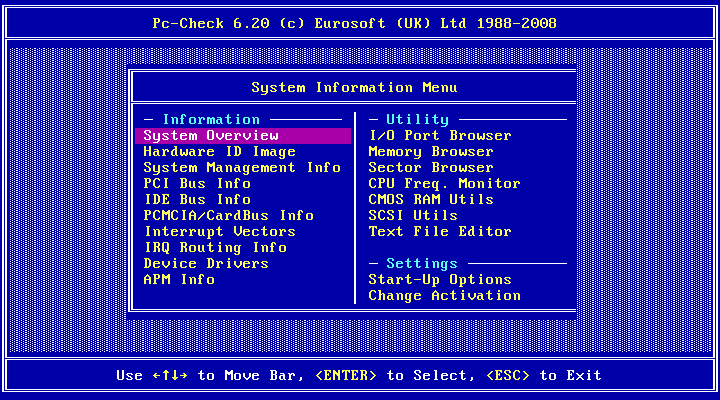The height and width of the screenshot is (400, 720).
Task: Open PCMCIA/CardBus Info
Action: (229, 216)
